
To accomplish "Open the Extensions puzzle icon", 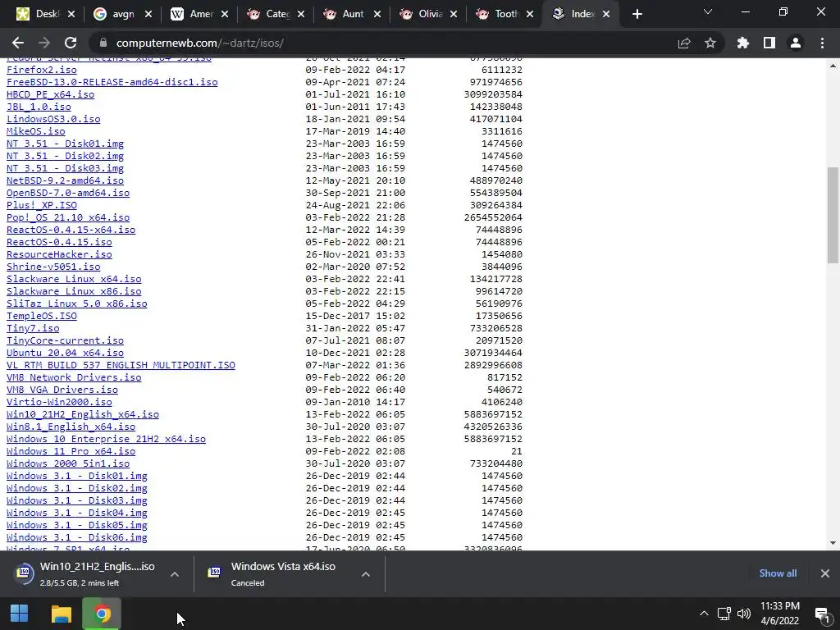I will coord(743,43).
